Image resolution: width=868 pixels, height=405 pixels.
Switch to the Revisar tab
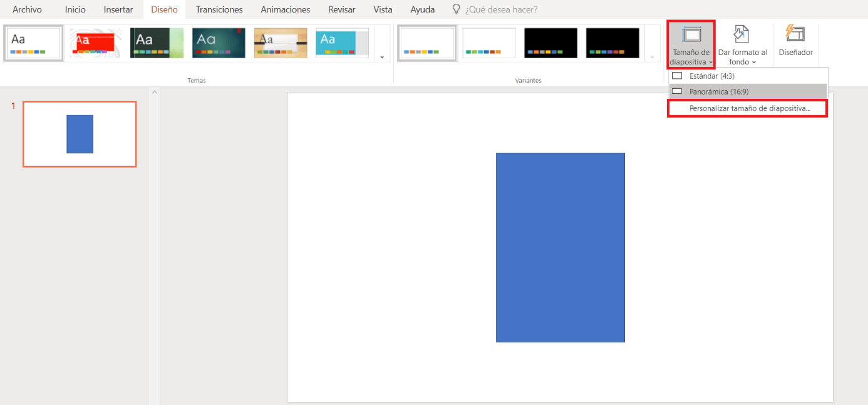click(342, 9)
